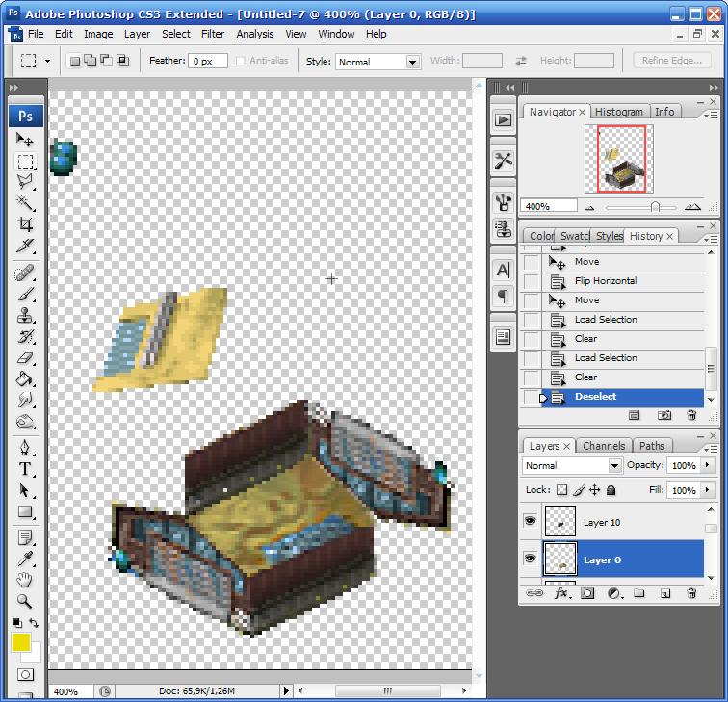The height and width of the screenshot is (702, 728).
Task: Enable the Anti-alias checkbox
Action: [x=240, y=61]
